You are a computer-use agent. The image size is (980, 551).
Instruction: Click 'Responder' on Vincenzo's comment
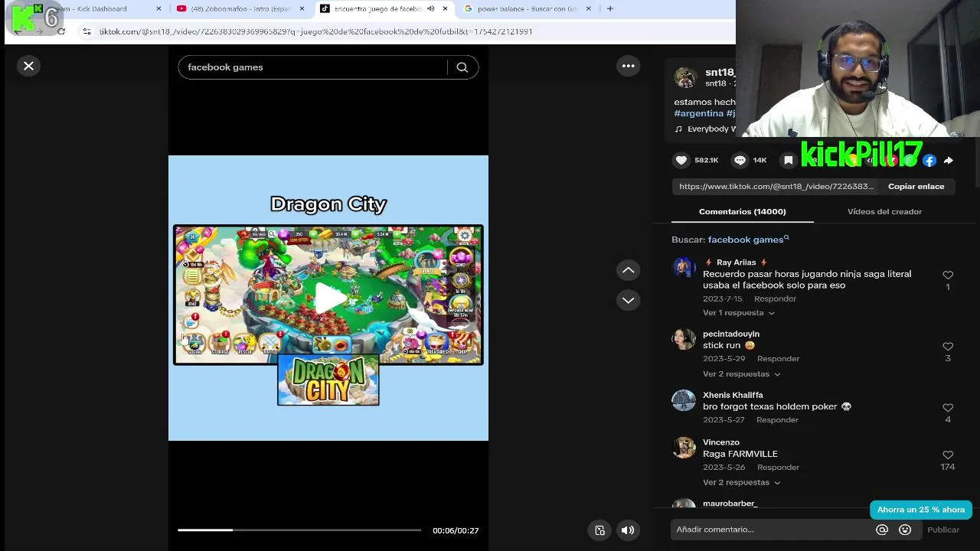[x=778, y=468]
